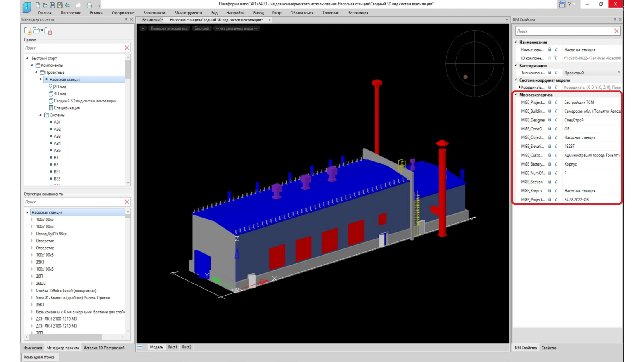Image resolution: width=644 pixels, height=362 pixels.
Task: Collapse the Мосгосэкспертиза property group
Action: (516, 95)
